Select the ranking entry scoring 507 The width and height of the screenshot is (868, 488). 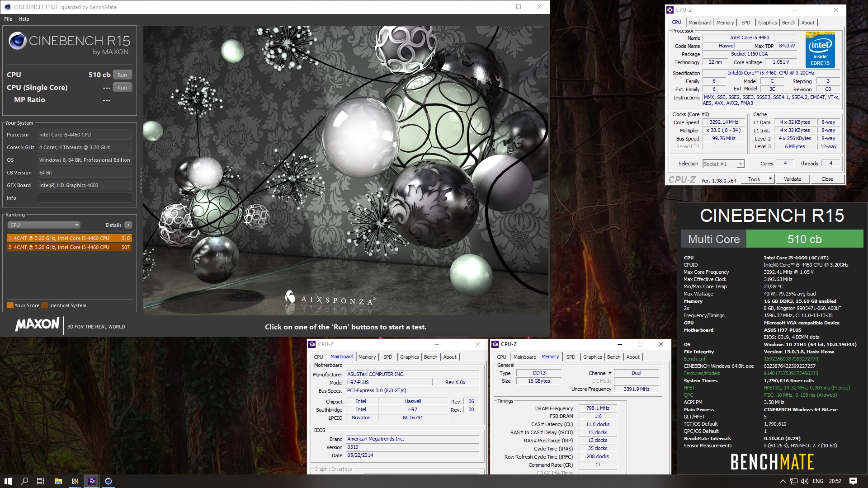pyautogui.click(x=69, y=247)
